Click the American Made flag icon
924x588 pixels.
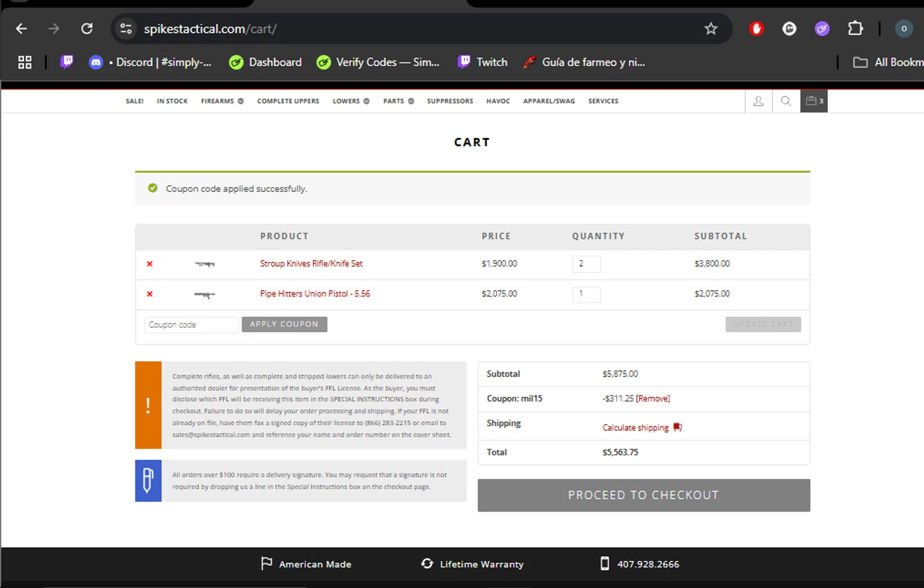click(x=267, y=563)
